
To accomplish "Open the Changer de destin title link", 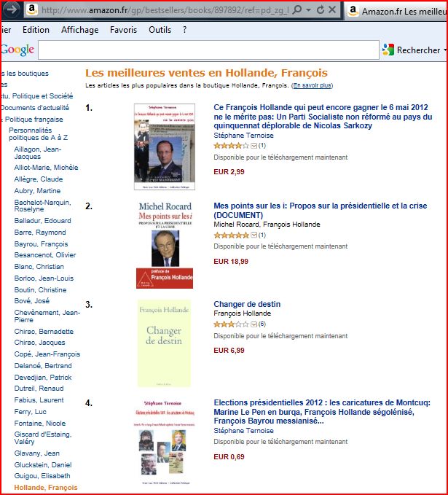I will (x=247, y=304).
